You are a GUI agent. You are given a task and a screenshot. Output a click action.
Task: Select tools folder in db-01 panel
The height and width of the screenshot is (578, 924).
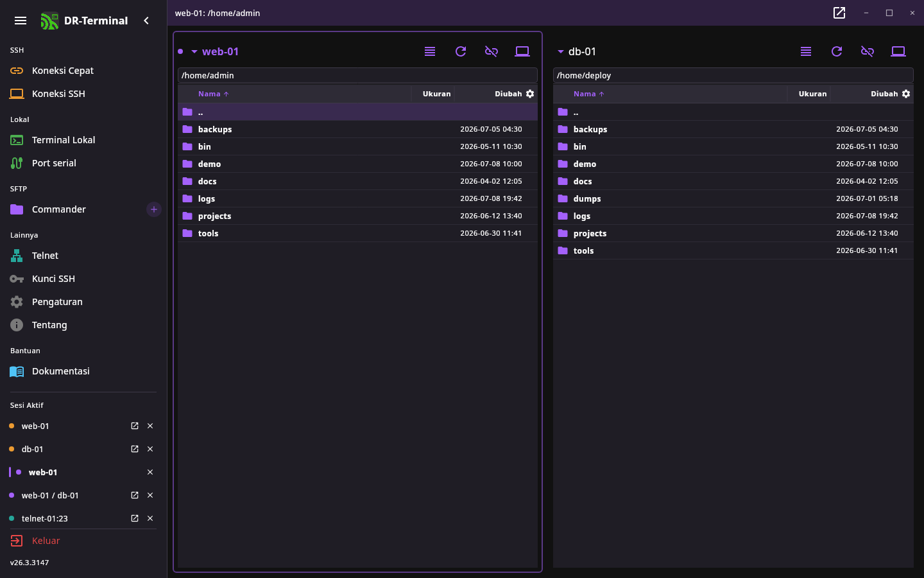[x=733, y=250]
